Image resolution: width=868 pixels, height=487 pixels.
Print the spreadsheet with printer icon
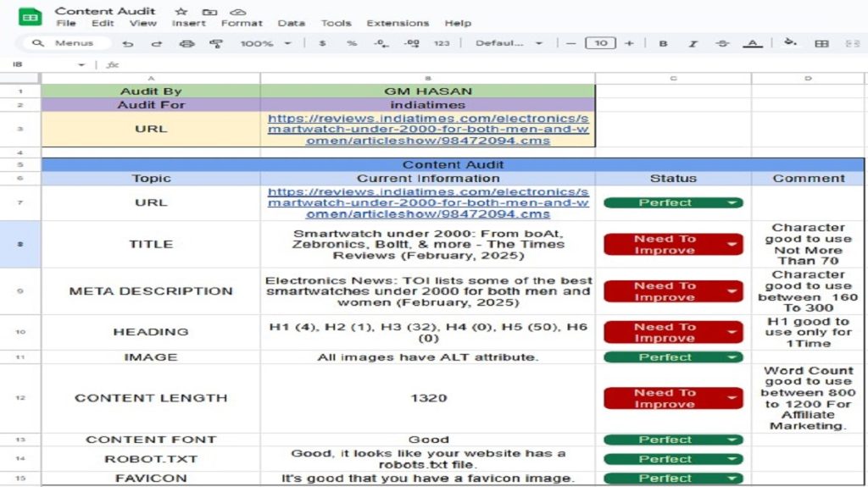click(187, 43)
